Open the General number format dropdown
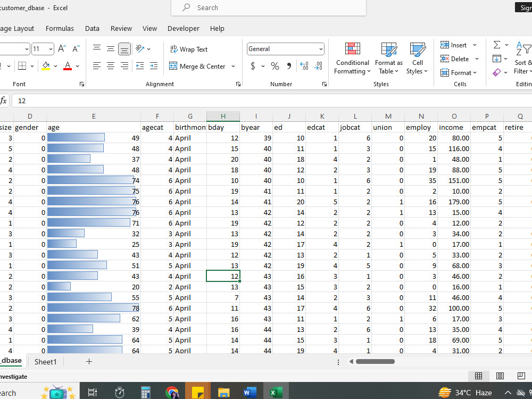Screen dimensions: 532x399 (321, 49)
